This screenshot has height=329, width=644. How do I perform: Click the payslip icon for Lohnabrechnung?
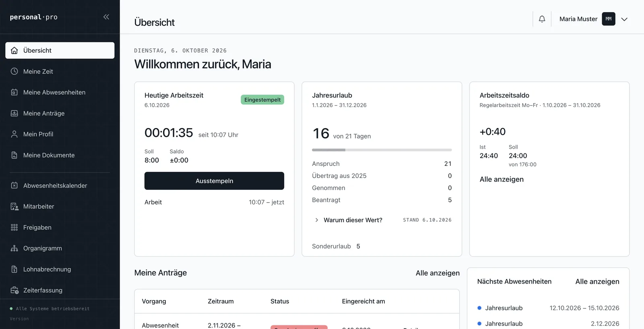point(14,269)
